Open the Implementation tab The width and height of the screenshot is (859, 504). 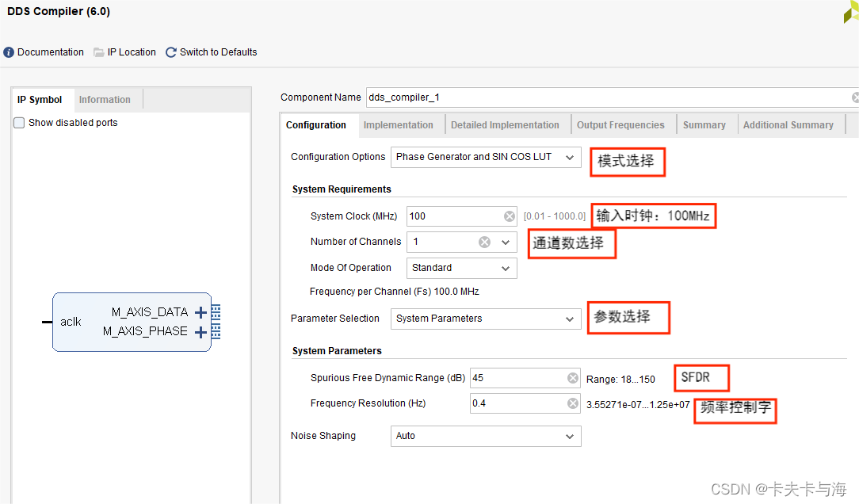pos(399,125)
